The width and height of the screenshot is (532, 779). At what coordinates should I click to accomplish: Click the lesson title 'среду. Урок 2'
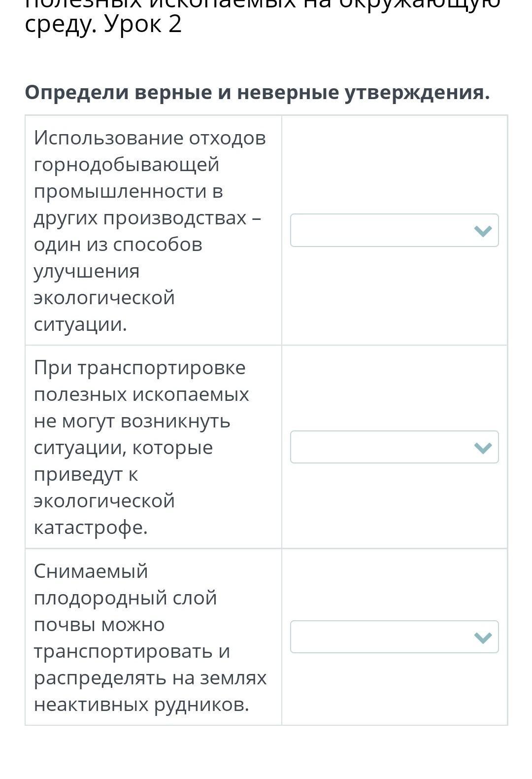click(103, 24)
